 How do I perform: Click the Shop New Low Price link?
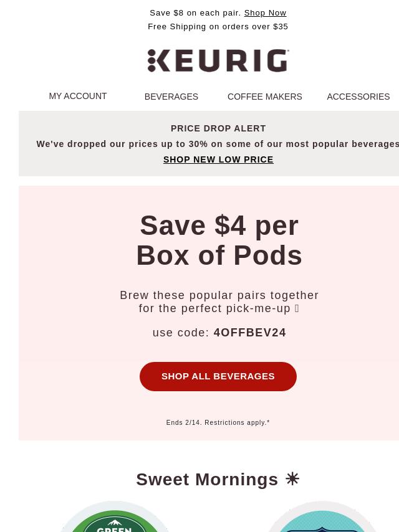click(x=218, y=159)
